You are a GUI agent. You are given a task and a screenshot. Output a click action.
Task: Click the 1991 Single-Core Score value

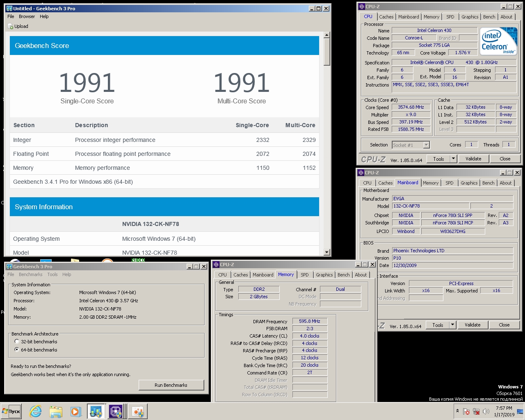pos(87,83)
